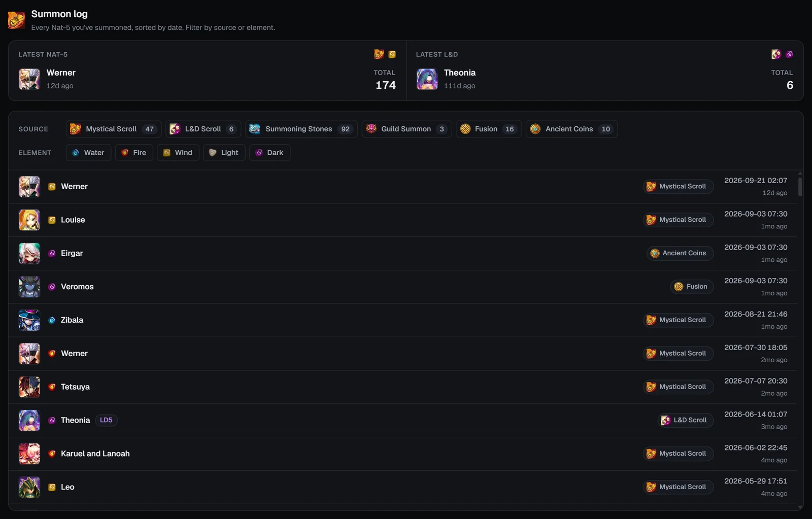Click fire element icon beside Karuel and Lanoah
812x519 pixels.
[x=52, y=454]
